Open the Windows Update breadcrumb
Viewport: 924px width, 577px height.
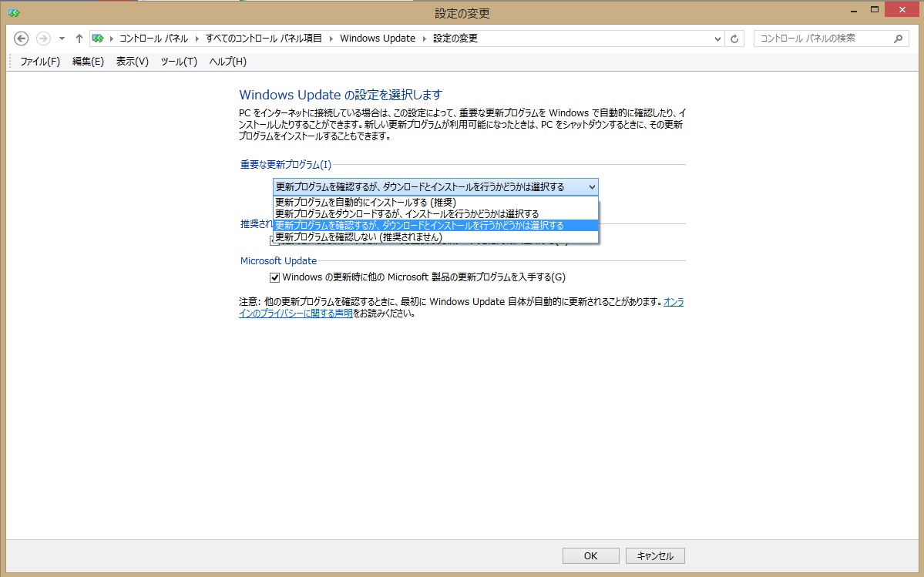[378, 39]
